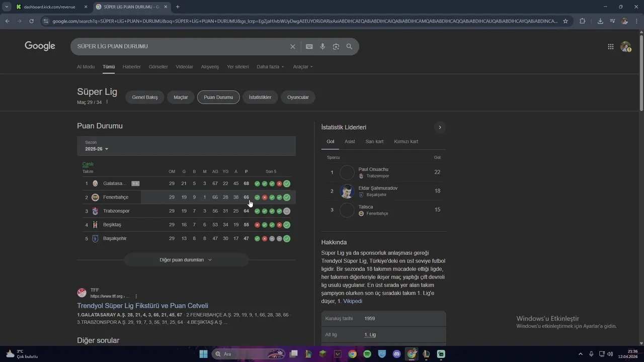Click Paul Onuachu in goal leaders
This screenshot has width=644, height=362.
[x=373, y=169]
